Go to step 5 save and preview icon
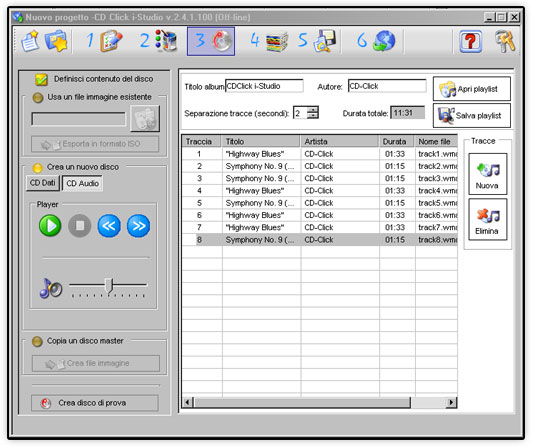This screenshot has width=533, height=447. pos(317,41)
